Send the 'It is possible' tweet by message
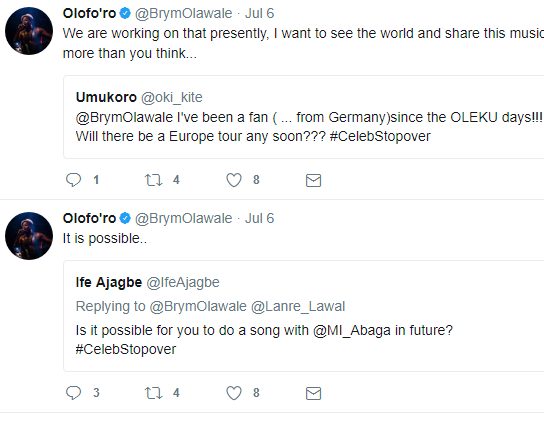Viewport: 544px width, 422px height. click(313, 394)
